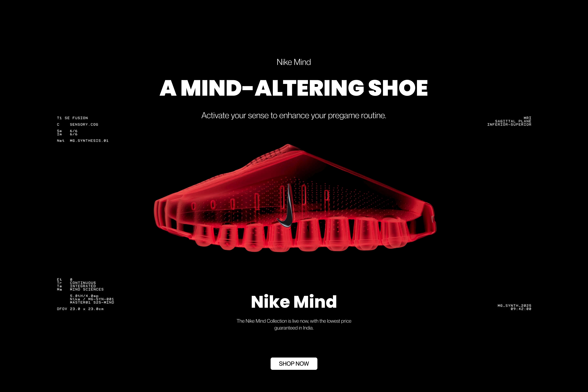This screenshot has height=392, width=588.
Task: Click the MRI label
Action: [527, 118]
